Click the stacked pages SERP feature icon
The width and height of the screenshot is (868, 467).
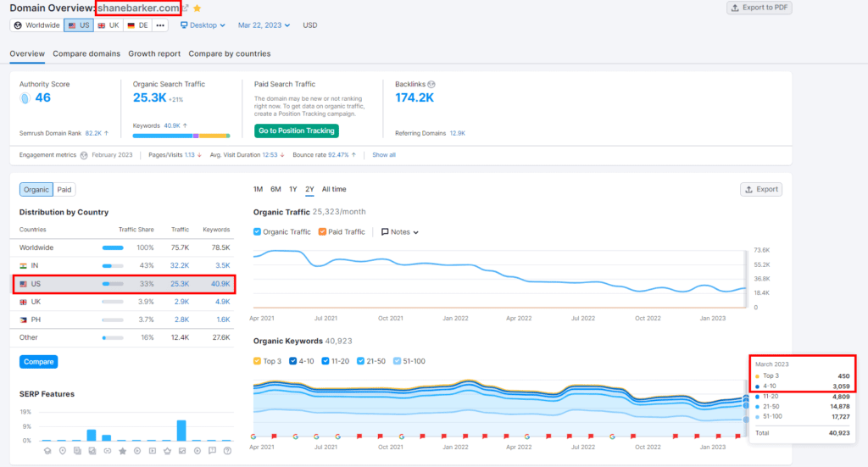77,451
